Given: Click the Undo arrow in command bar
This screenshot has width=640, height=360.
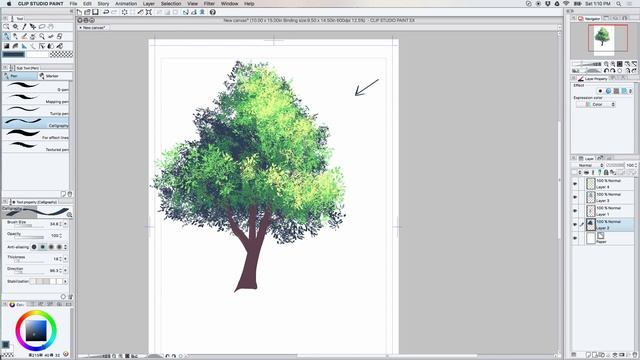Looking at the screenshot, I should [106, 12].
